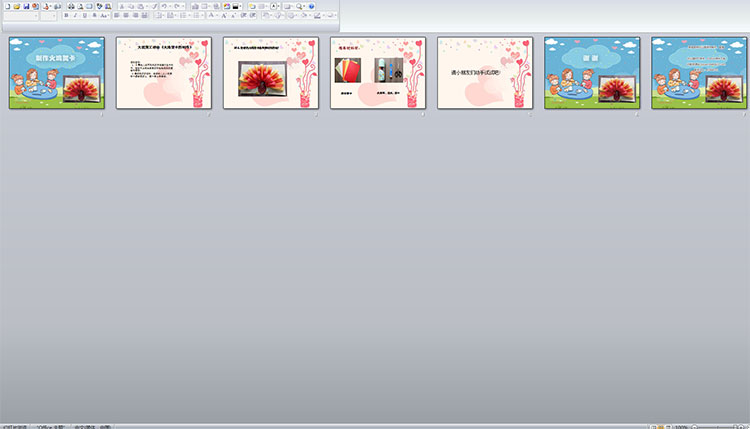Select slide 3 with the centered turkey card photo
750x429 pixels.
271,73
